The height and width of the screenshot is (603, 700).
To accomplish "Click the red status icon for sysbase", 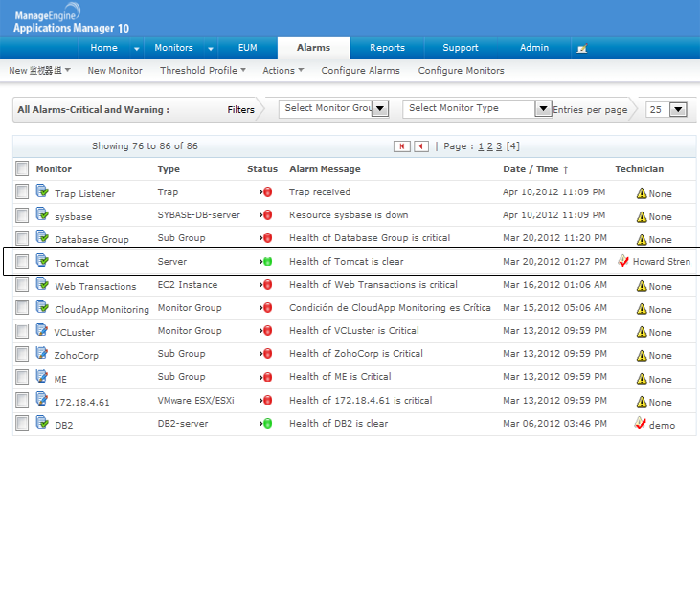I will pyautogui.click(x=266, y=214).
